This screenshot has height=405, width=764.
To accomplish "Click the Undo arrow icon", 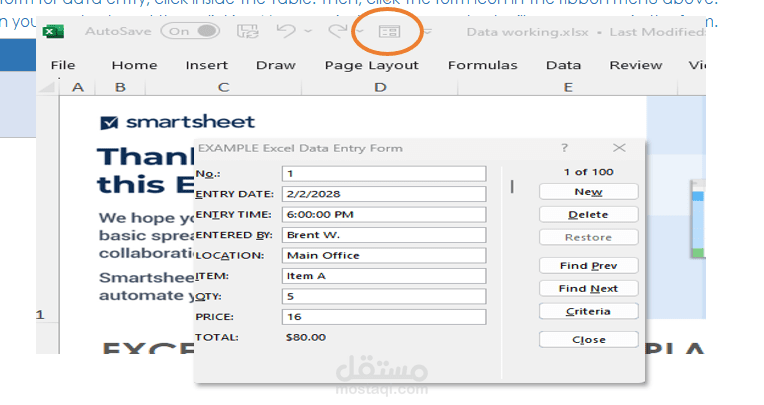I will (286, 31).
